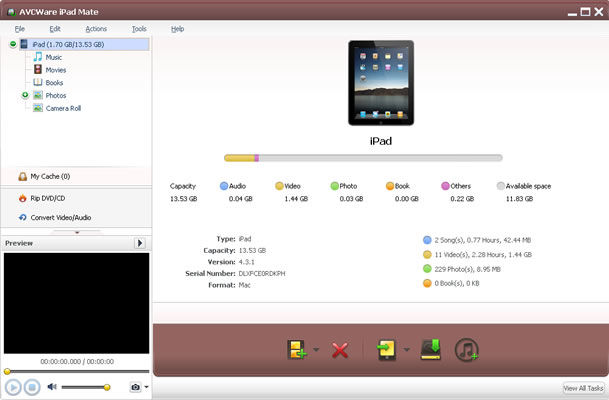Open My Cache (0)

point(50,176)
